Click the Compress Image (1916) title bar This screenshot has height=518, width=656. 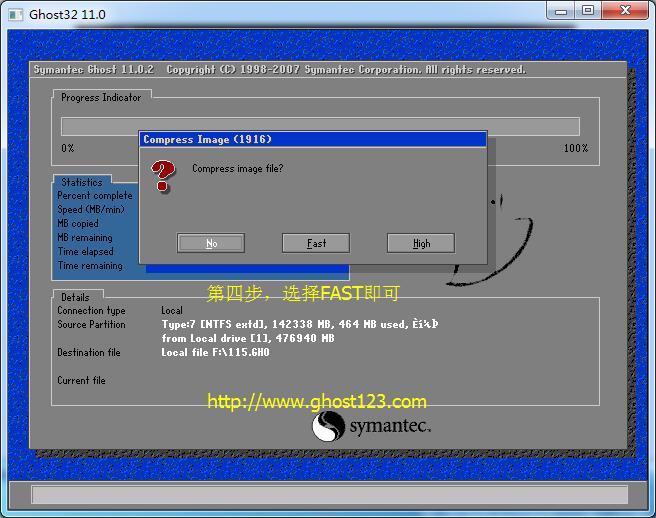point(313,139)
